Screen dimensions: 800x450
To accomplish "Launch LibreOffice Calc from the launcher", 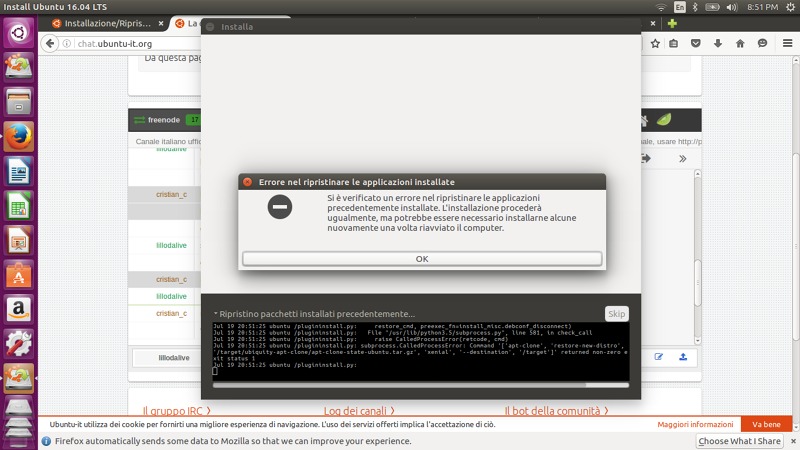I will (x=18, y=206).
